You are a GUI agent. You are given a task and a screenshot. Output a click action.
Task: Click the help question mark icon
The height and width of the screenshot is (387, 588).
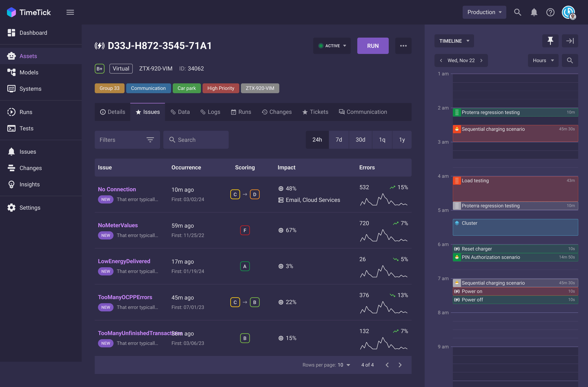(550, 12)
